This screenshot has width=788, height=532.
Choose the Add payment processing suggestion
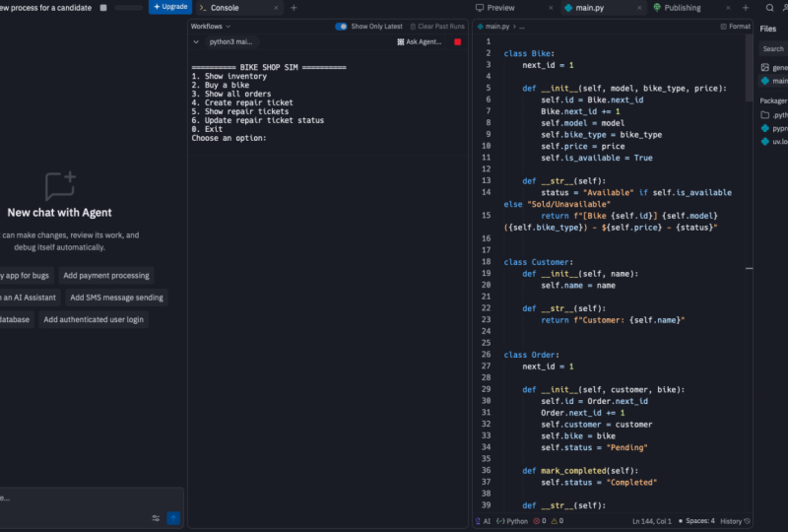click(x=106, y=276)
